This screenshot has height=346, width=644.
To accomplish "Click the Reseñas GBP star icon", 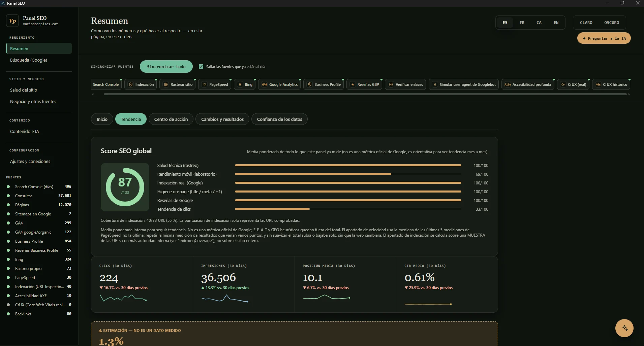I will point(352,84).
